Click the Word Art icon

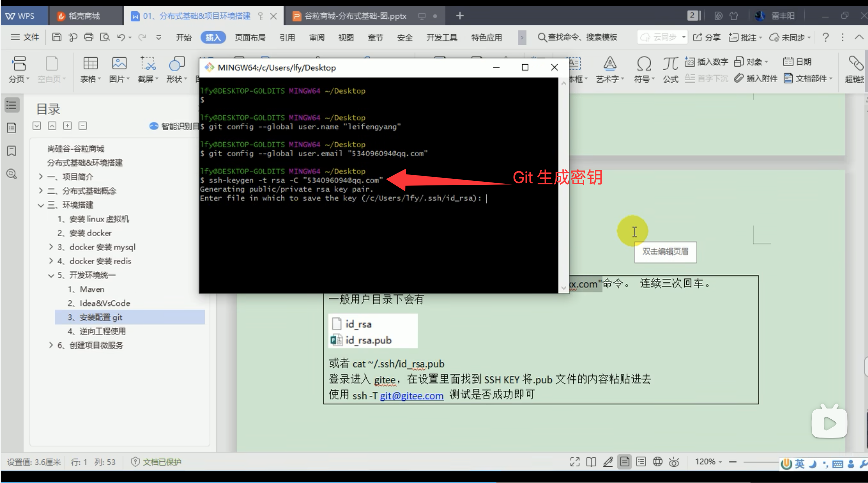tap(609, 63)
